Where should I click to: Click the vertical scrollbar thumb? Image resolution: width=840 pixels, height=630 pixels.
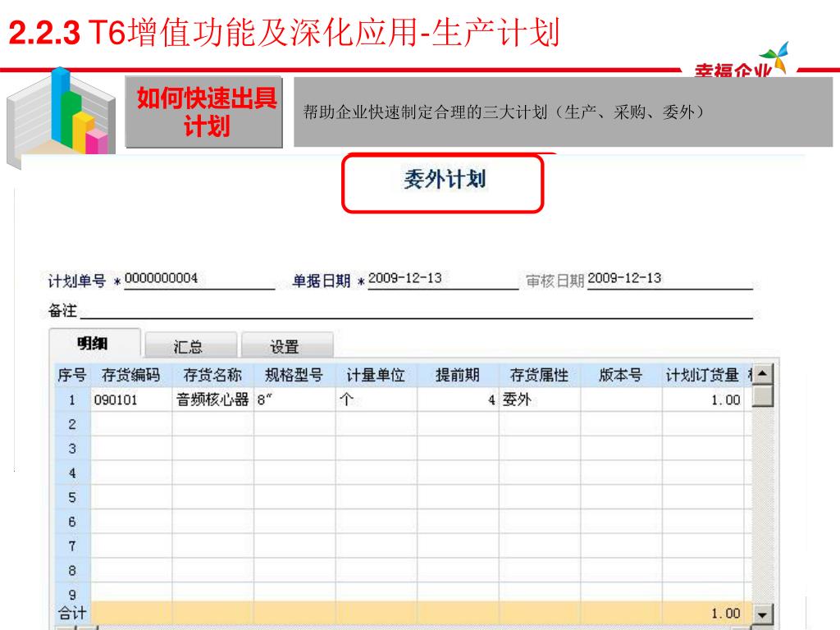tap(762, 395)
